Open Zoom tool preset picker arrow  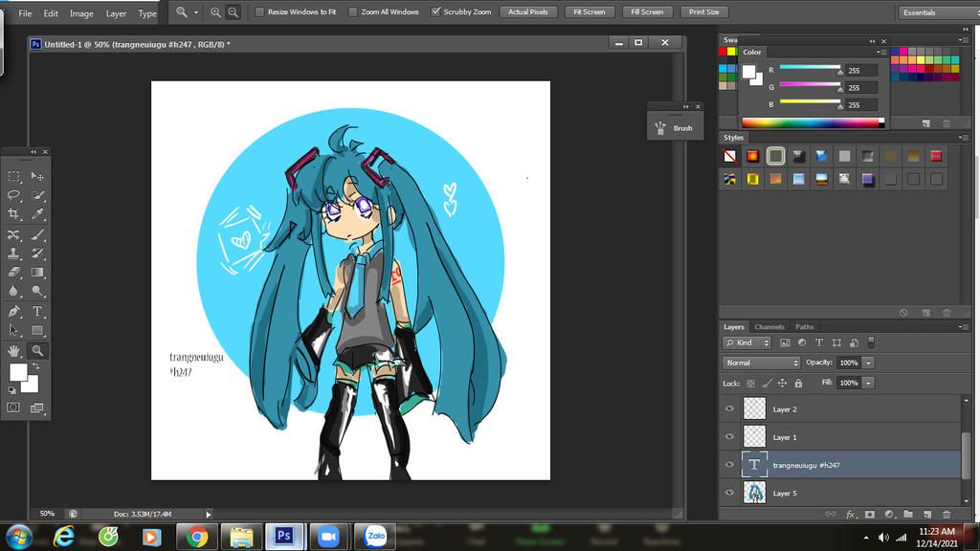195,11
